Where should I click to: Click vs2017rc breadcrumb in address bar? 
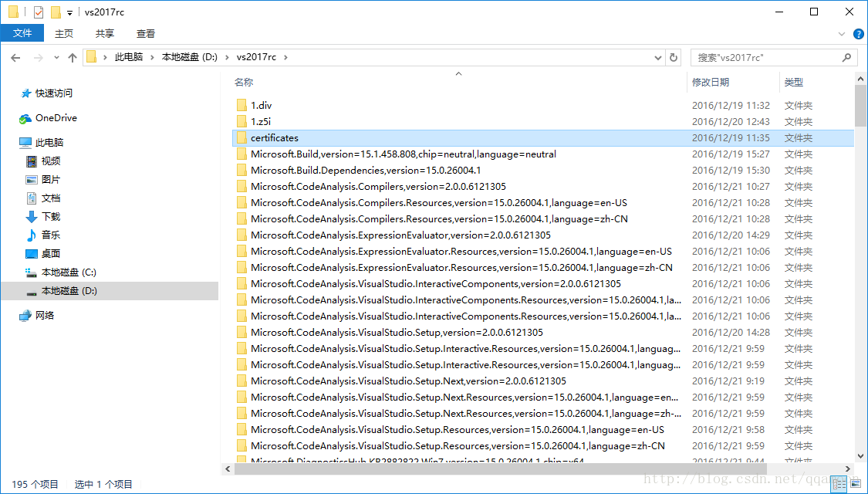[x=256, y=57]
